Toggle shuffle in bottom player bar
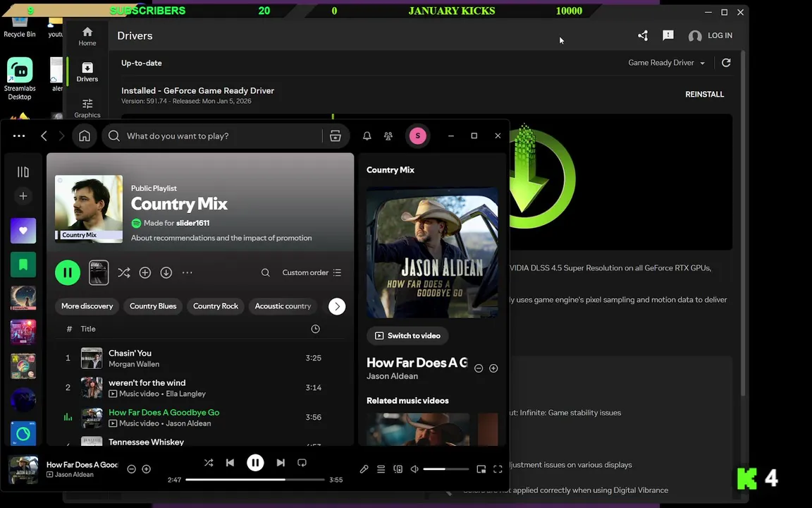This screenshot has width=812, height=508. click(x=209, y=463)
